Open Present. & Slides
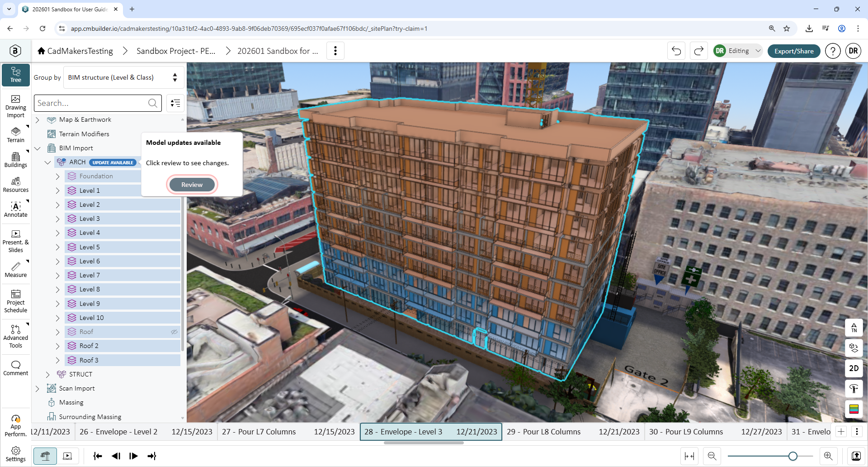The image size is (868, 467). click(x=16, y=242)
